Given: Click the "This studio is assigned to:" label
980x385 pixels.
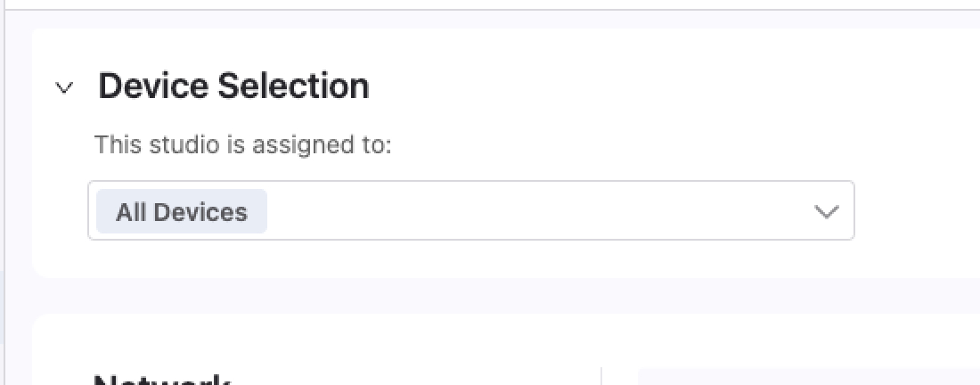Looking at the screenshot, I should pyautogui.click(x=243, y=144).
